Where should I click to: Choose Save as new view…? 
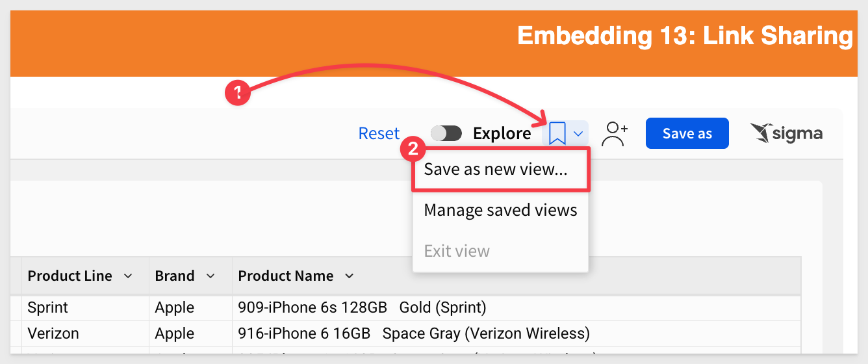(x=501, y=170)
